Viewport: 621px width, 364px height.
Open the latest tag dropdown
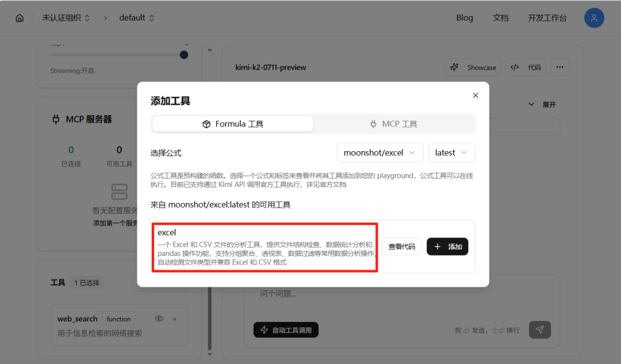451,153
